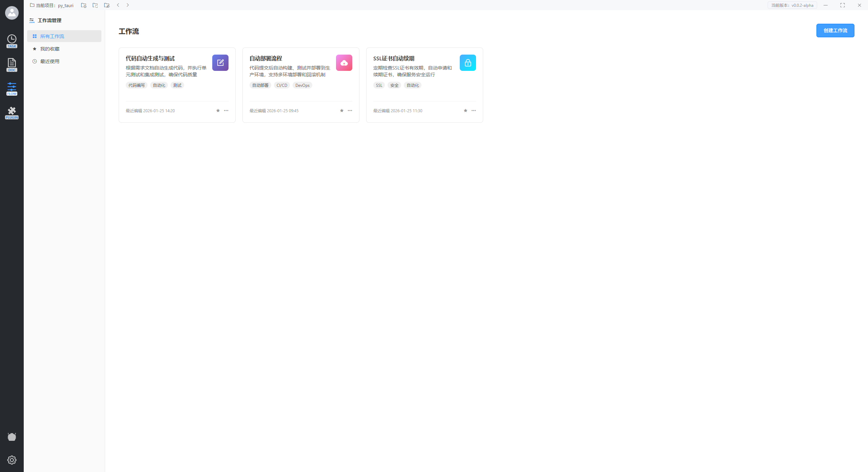
Task: Select the FLOW sidebar icon
Action: (x=12, y=88)
